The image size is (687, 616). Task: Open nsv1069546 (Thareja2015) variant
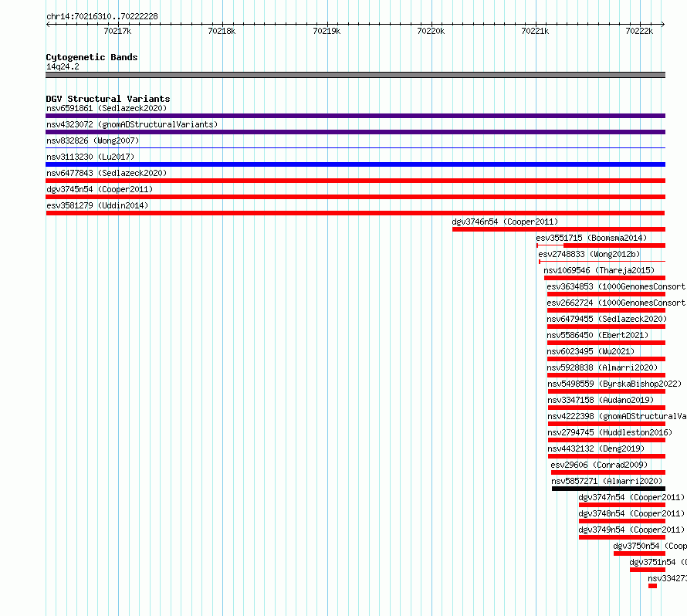[599, 270]
